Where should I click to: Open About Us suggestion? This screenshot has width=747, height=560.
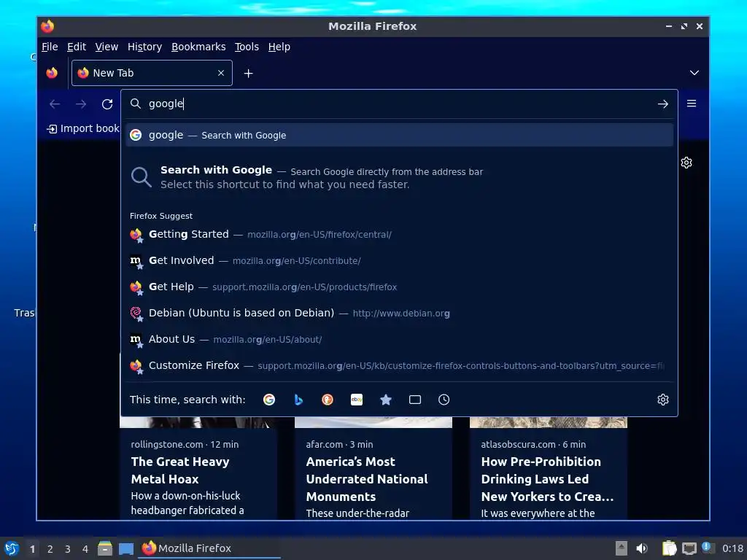pyautogui.click(x=399, y=339)
